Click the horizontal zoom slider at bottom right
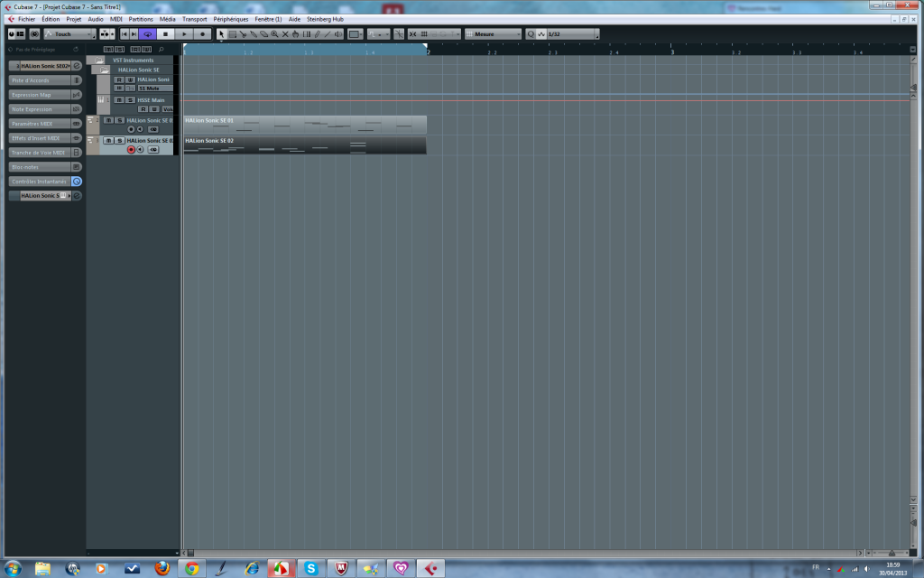 [x=891, y=554]
